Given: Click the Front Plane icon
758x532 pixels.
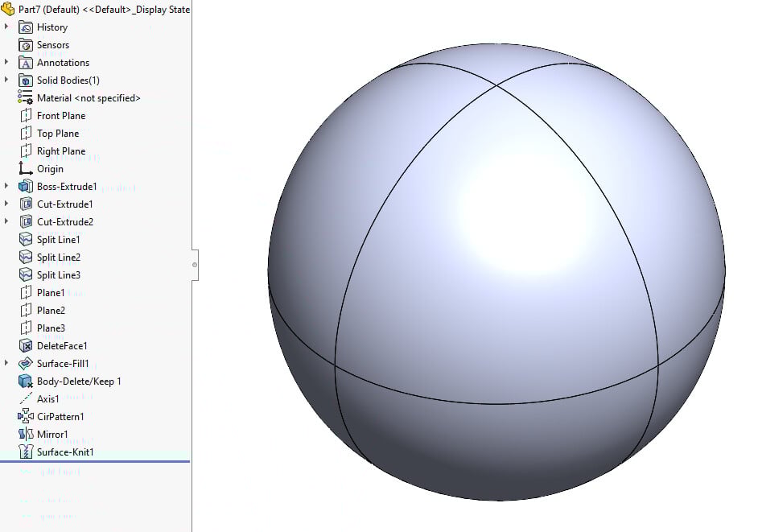Looking at the screenshot, I should click(x=26, y=116).
